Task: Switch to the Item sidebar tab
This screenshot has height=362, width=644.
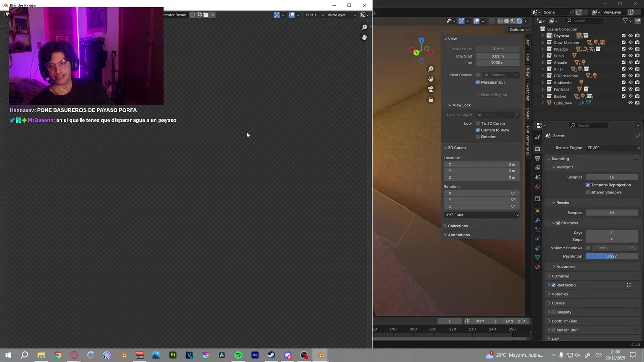Action: 528,42
